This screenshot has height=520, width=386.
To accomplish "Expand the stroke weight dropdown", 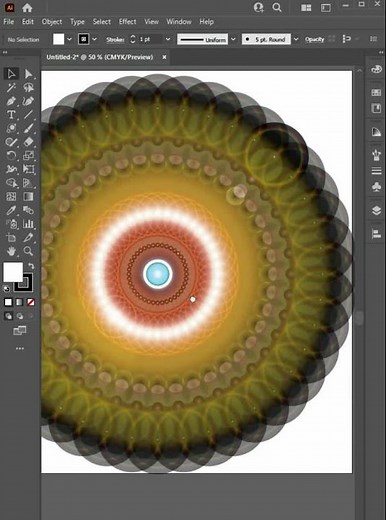I will coord(168,39).
